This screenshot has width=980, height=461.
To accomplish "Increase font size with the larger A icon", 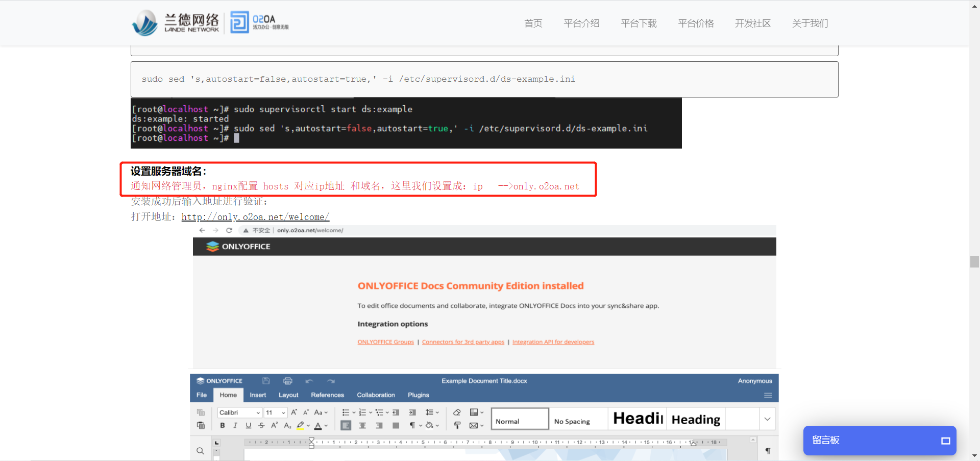I will [294, 413].
